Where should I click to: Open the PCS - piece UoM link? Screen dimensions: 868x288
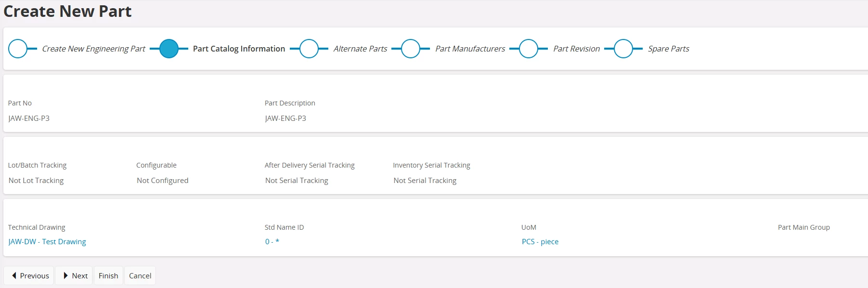pos(540,242)
